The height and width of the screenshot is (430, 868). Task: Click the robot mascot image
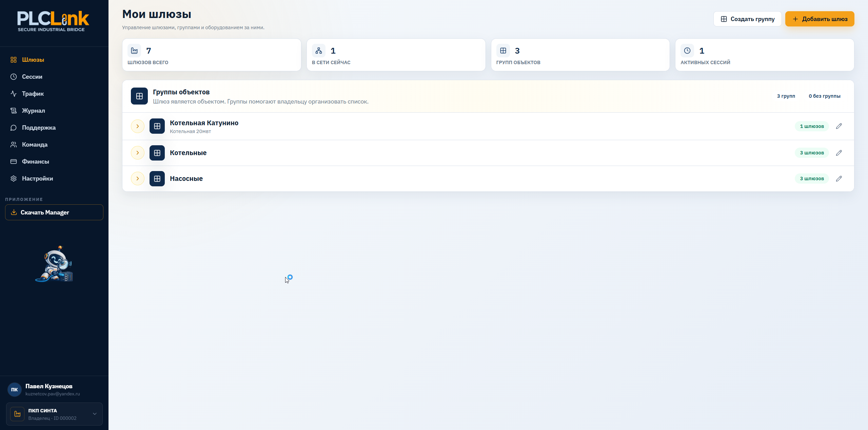pyautogui.click(x=54, y=264)
